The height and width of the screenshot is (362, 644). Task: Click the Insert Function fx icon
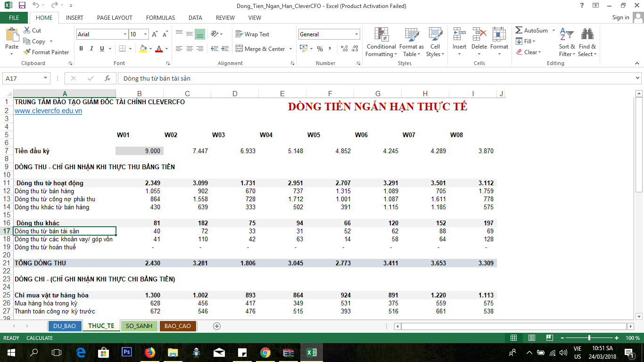coord(107,78)
